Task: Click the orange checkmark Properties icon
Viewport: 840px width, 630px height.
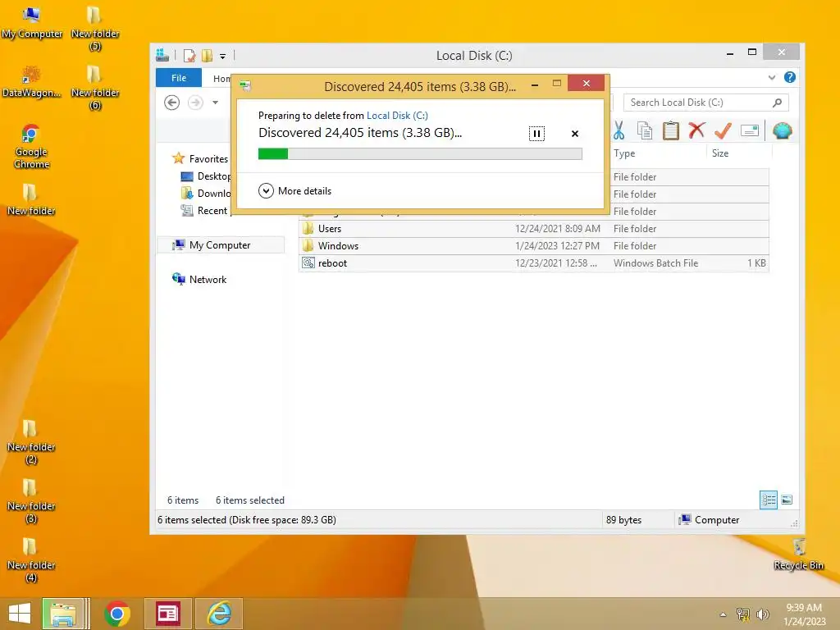Action: point(723,130)
